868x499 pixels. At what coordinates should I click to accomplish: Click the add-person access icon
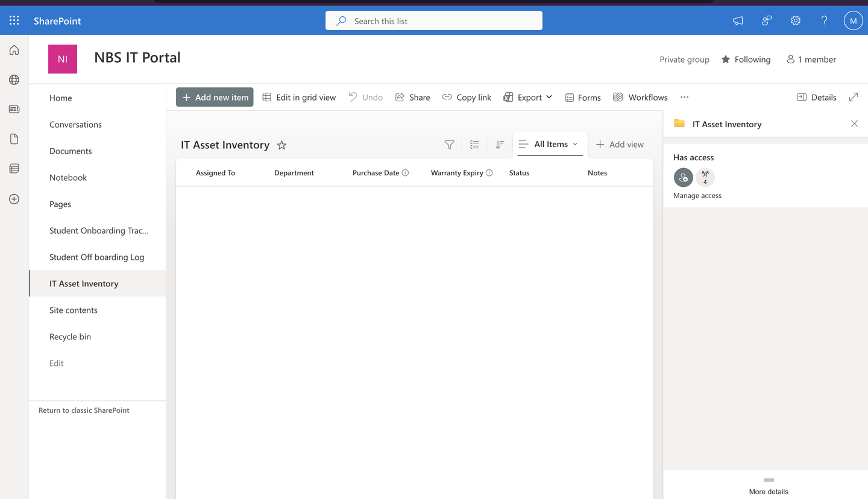pyautogui.click(x=683, y=178)
